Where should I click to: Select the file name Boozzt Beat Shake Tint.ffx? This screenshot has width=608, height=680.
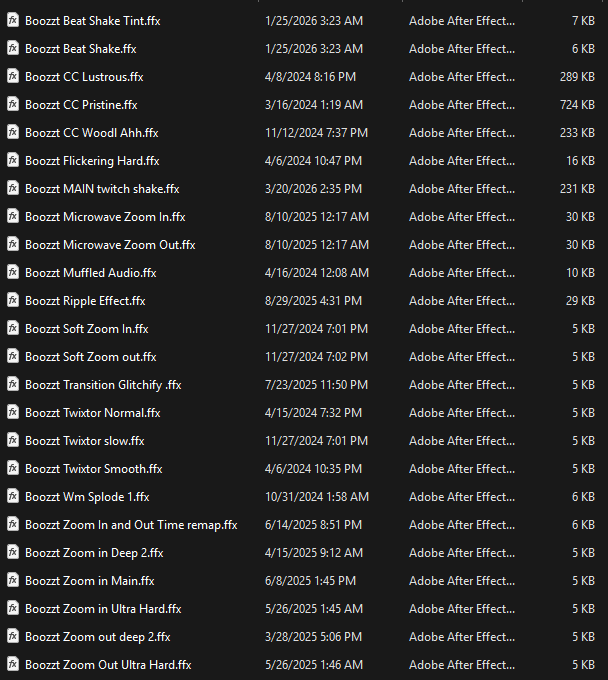click(93, 21)
